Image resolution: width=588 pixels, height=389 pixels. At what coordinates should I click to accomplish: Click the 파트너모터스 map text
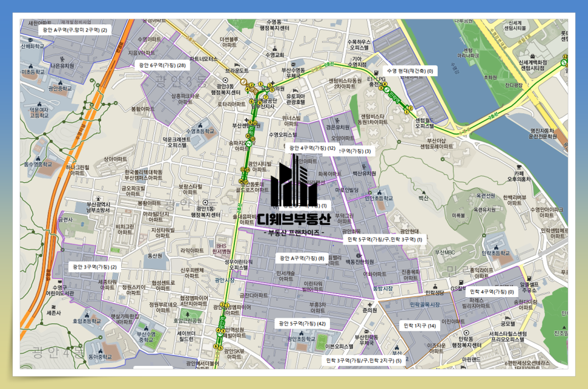coord(204,59)
